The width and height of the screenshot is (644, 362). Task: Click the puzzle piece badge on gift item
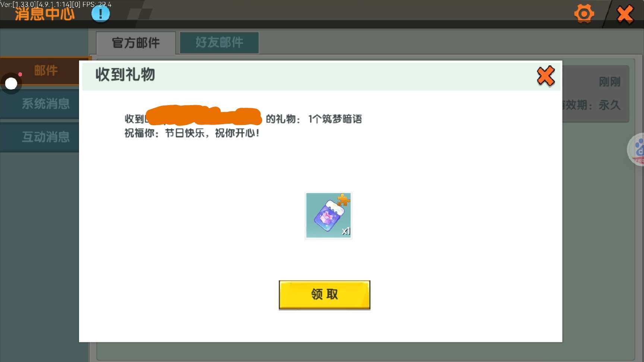tap(344, 200)
